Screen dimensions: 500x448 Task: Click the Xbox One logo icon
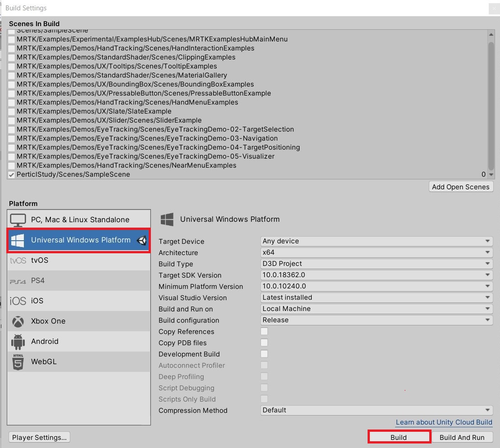click(x=18, y=322)
